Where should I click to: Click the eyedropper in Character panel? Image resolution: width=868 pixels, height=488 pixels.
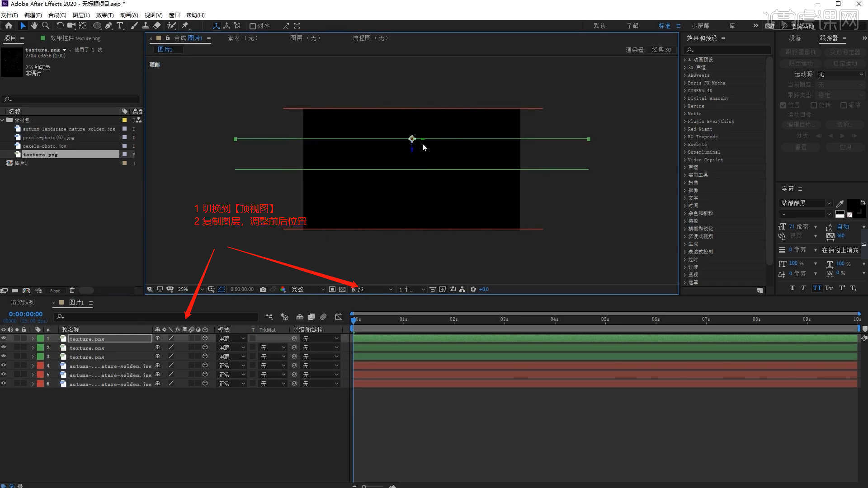coord(840,203)
